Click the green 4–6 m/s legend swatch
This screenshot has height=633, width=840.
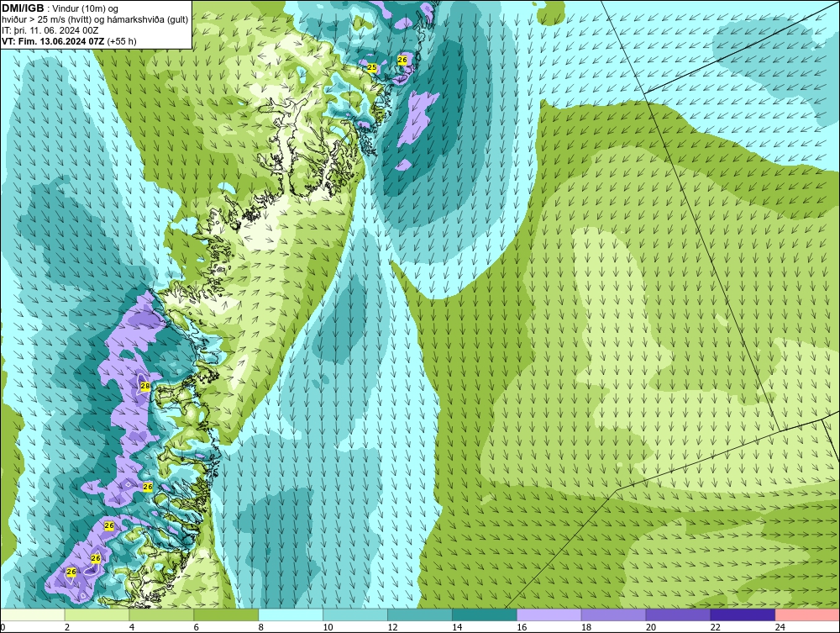coord(161,615)
